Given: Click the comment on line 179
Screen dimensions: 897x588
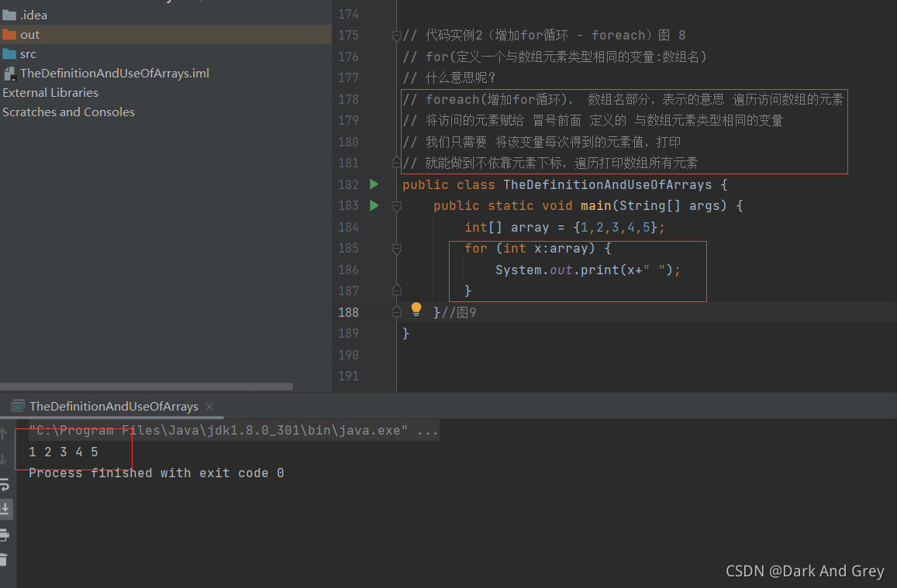Looking at the screenshot, I should (x=592, y=121).
